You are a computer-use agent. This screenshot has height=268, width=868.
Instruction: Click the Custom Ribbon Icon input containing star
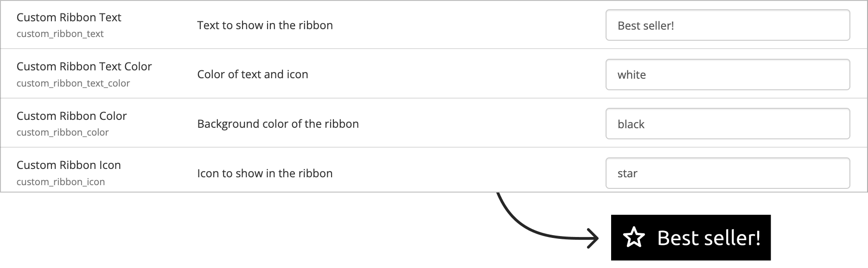click(x=728, y=173)
